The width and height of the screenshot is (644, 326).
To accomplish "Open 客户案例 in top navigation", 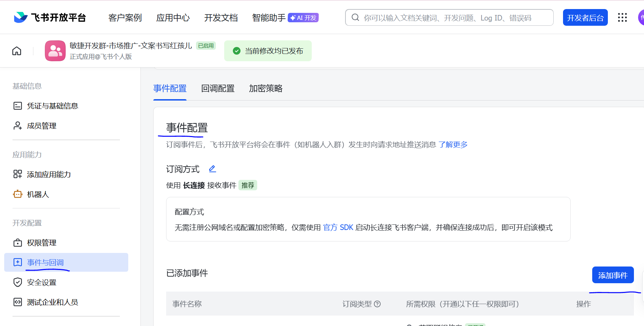I will click(125, 18).
